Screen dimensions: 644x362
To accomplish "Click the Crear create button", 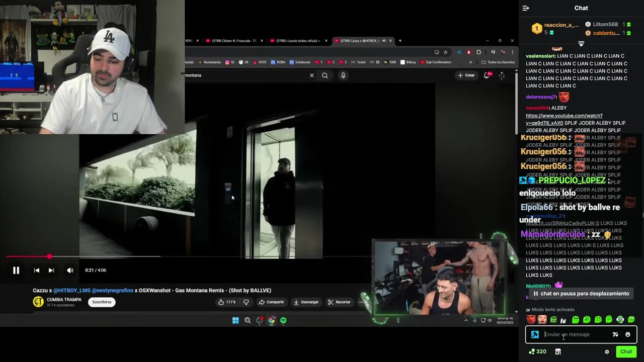I will tap(466, 75).
